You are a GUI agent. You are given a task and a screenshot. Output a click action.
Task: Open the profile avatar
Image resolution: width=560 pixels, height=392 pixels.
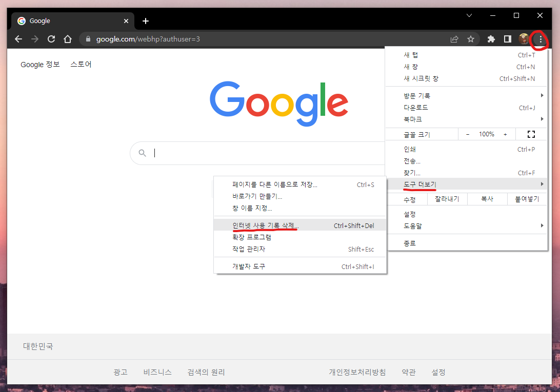[x=524, y=39]
